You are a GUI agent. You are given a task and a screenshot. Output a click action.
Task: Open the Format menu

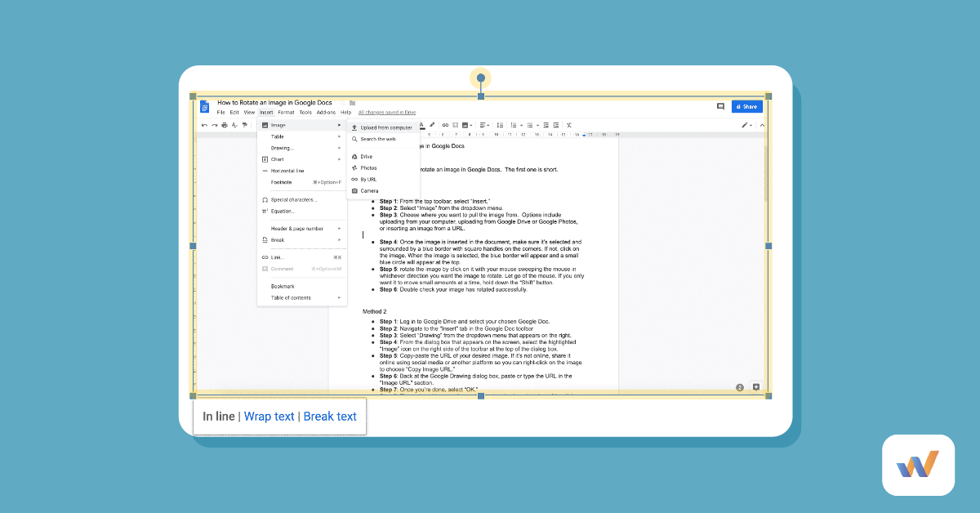(x=286, y=112)
